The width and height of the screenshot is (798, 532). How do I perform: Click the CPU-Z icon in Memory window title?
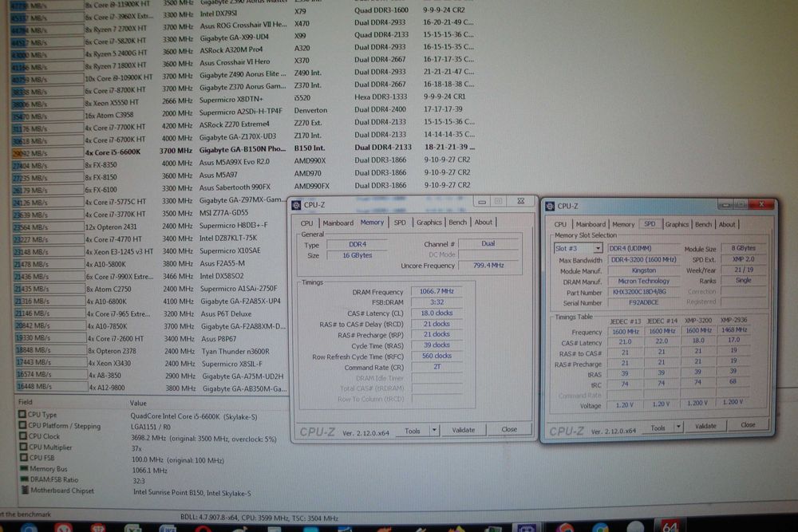[296, 204]
